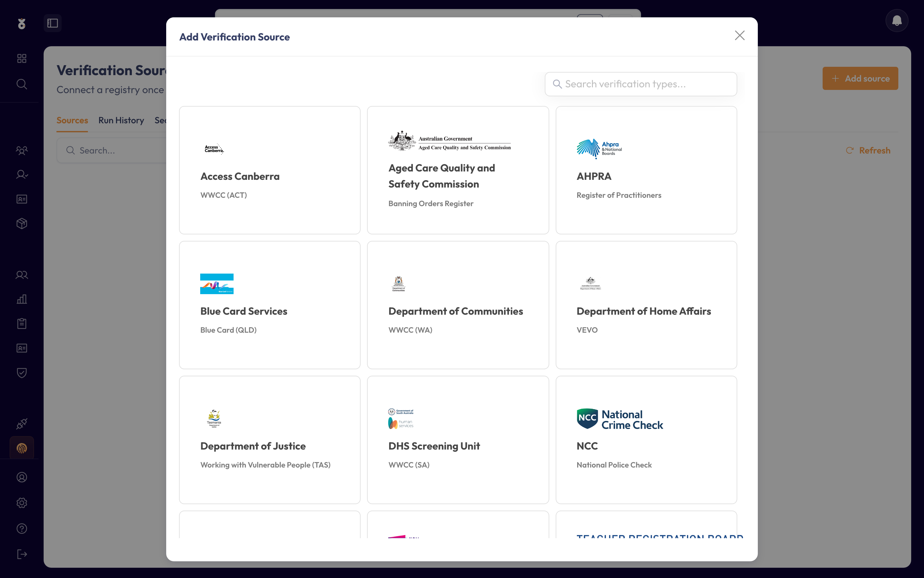Open the clipboard sidebar icon
The height and width of the screenshot is (578, 924).
pyautogui.click(x=22, y=324)
